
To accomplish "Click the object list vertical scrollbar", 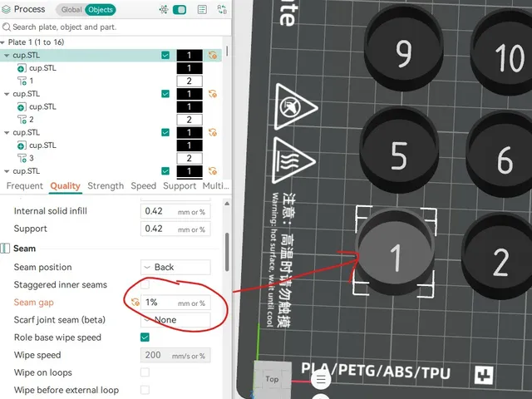I will click(x=227, y=52).
